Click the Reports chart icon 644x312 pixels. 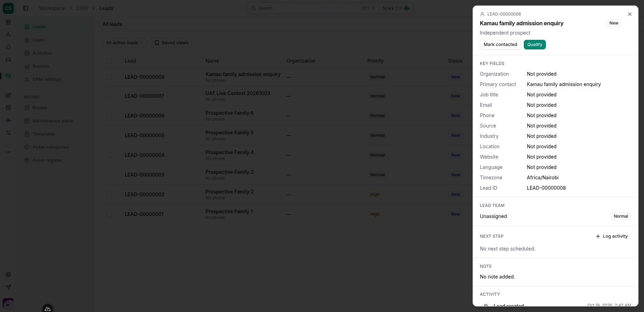click(x=27, y=66)
